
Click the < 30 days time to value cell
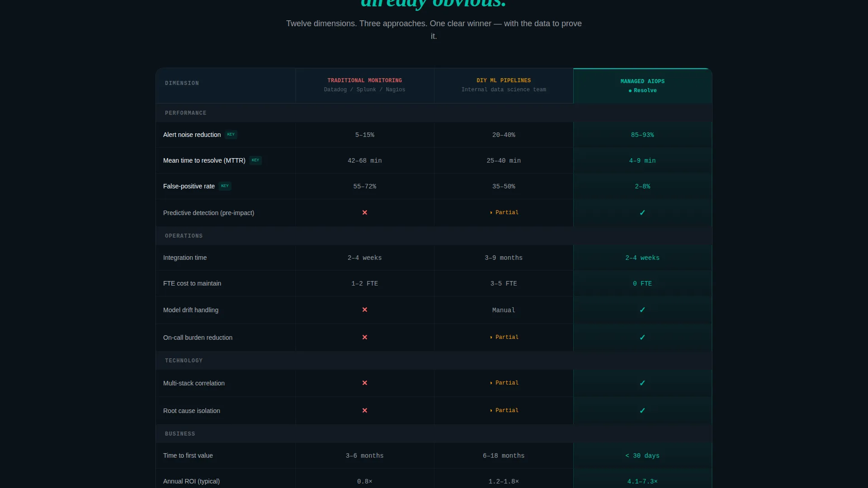pos(642,455)
